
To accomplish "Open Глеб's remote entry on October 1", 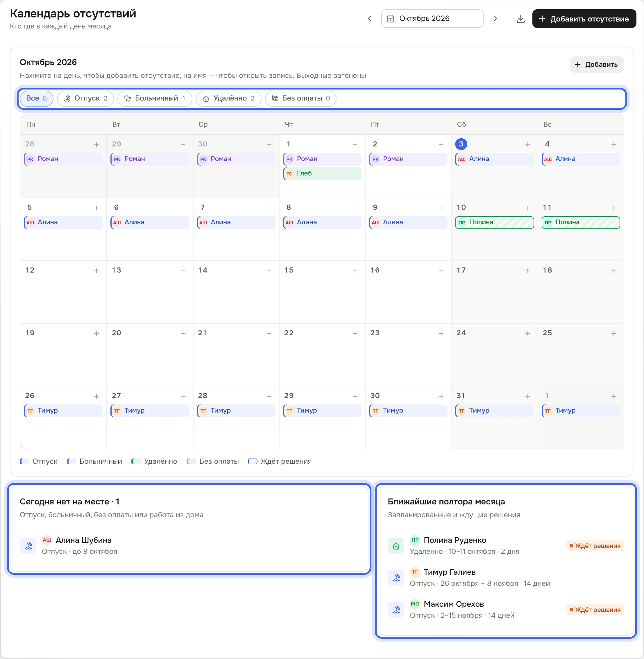I will 322,174.
